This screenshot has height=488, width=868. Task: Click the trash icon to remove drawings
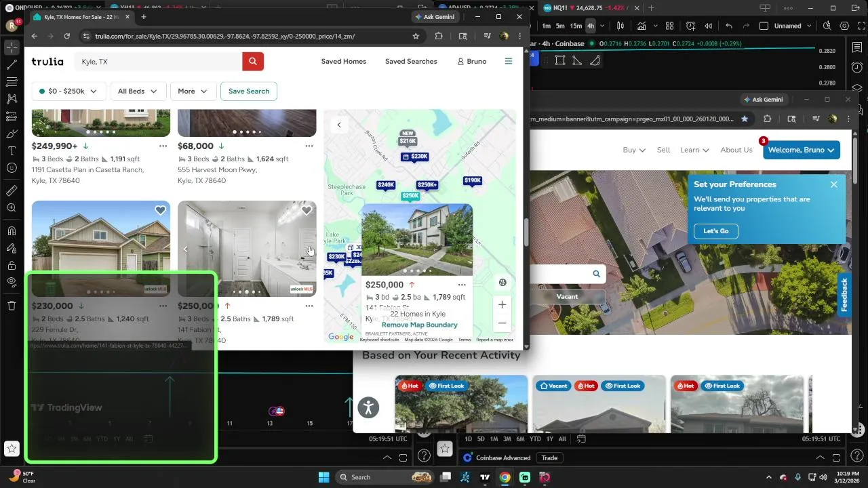point(12,306)
